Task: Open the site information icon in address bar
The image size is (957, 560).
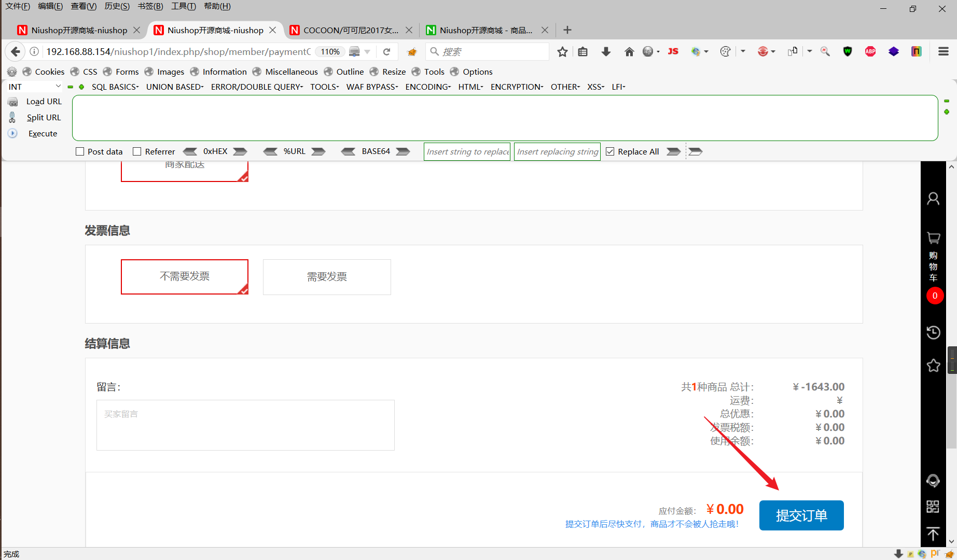Action: coord(34,52)
